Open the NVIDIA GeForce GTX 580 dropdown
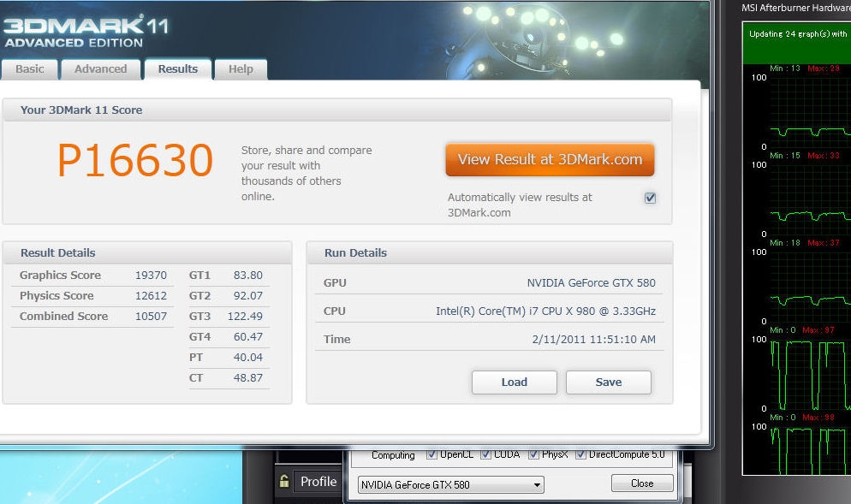The width and height of the screenshot is (851, 504). pyautogui.click(x=450, y=484)
